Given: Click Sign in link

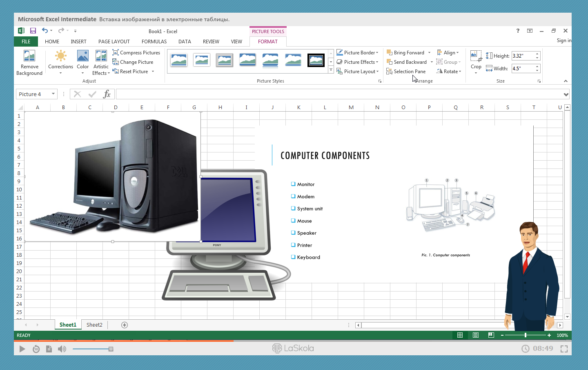Looking at the screenshot, I should [564, 40].
